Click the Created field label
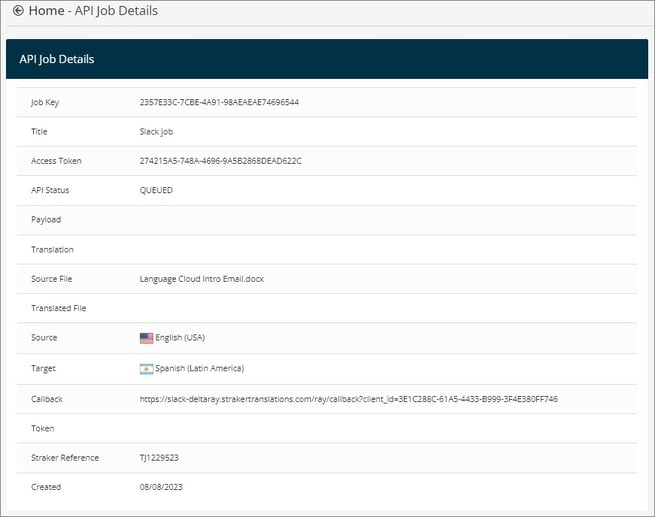Screen dimensions: 655x517 pos(46,487)
